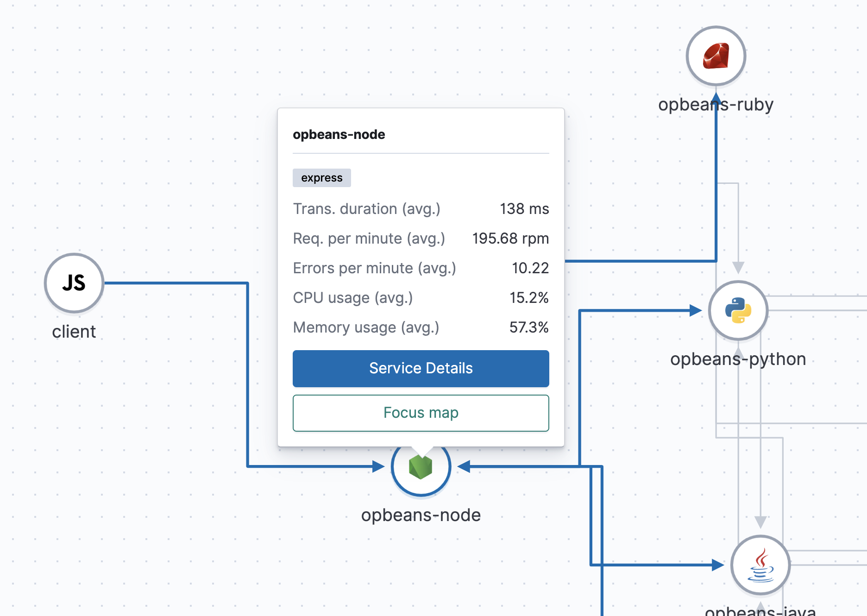The height and width of the screenshot is (616, 867).
Task: Click the opbeans-java Java service icon
Action: pos(760,565)
